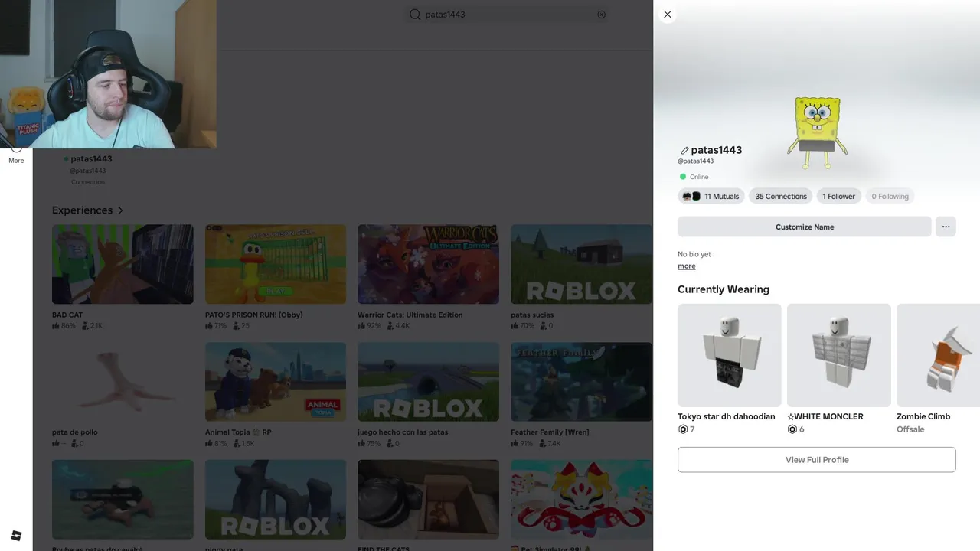The height and width of the screenshot is (551, 980).
Task: Click the search magnifier icon
Action: click(x=415, y=15)
